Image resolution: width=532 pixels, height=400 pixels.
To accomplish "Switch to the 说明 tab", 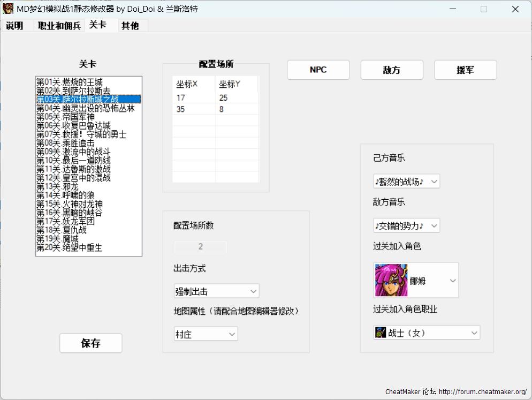I will (14, 26).
